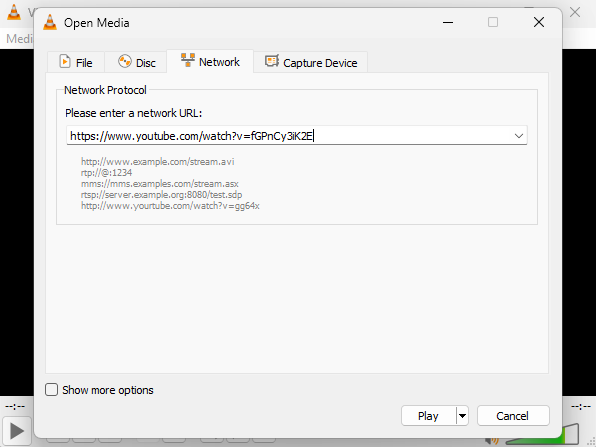Viewport: 596px width, 447px height.
Task: Select the Network tab
Action: 210,62
